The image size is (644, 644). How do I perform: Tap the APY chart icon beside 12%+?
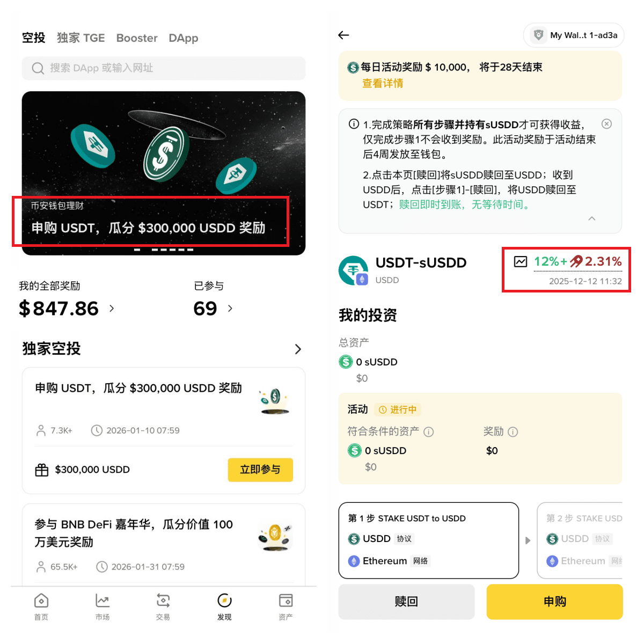pyautogui.click(x=521, y=262)
